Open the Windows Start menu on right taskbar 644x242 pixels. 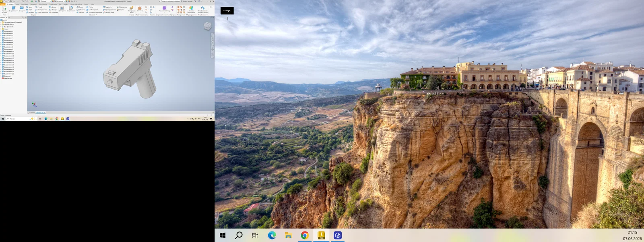223,235
